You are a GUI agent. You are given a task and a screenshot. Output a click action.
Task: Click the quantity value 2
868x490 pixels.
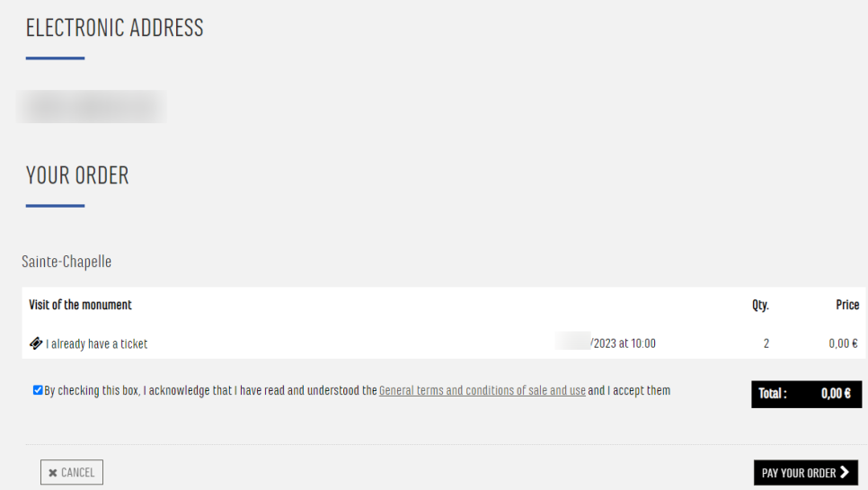point(766,343)
